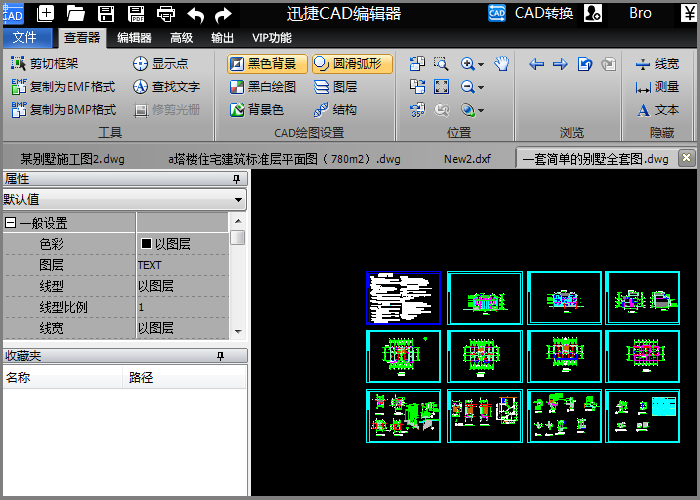The width and height of the screenshot is (700, 500).
Task: Toggle 文本 display
Action: click(x=658, y=110)
